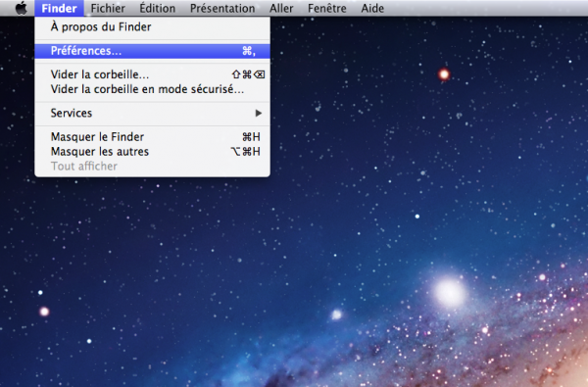Screen dimensions: 588x387
Task: Open the Édition menu
Action: tap(158, 8)
